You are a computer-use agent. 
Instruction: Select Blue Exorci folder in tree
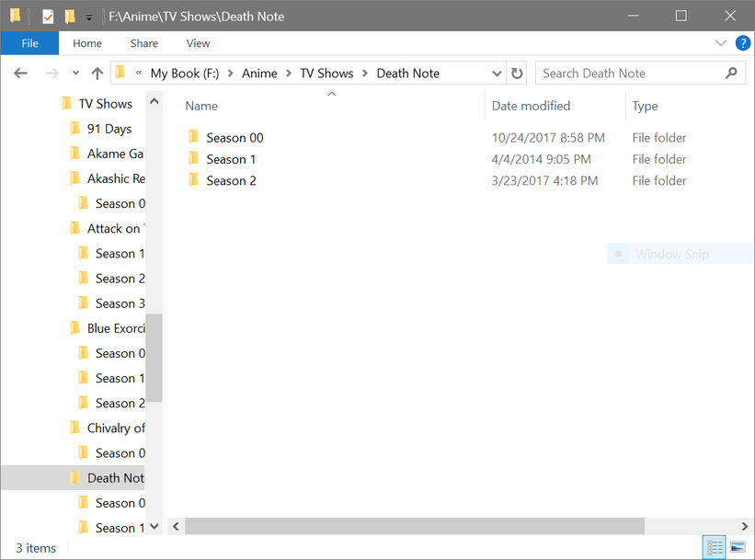click(116, 328)
